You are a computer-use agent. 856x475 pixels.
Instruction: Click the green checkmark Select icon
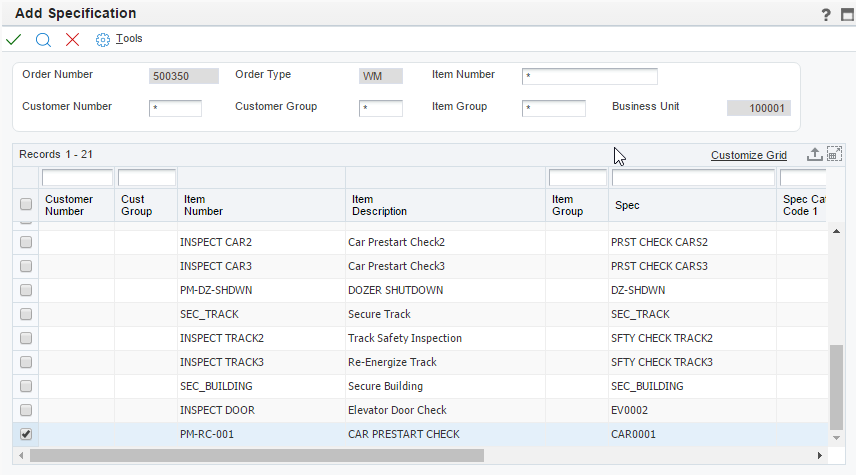click(13, 39)
